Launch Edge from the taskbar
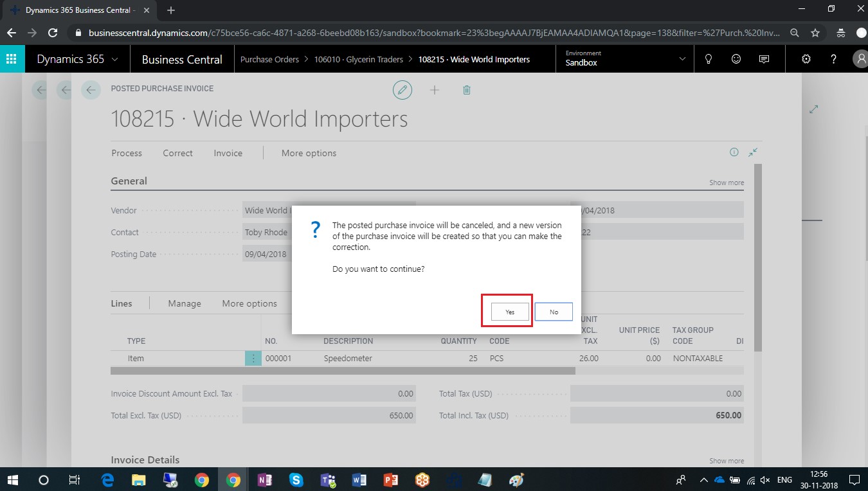Image resolution: width=868 pixels, height=491 pixels. (107, 479)
